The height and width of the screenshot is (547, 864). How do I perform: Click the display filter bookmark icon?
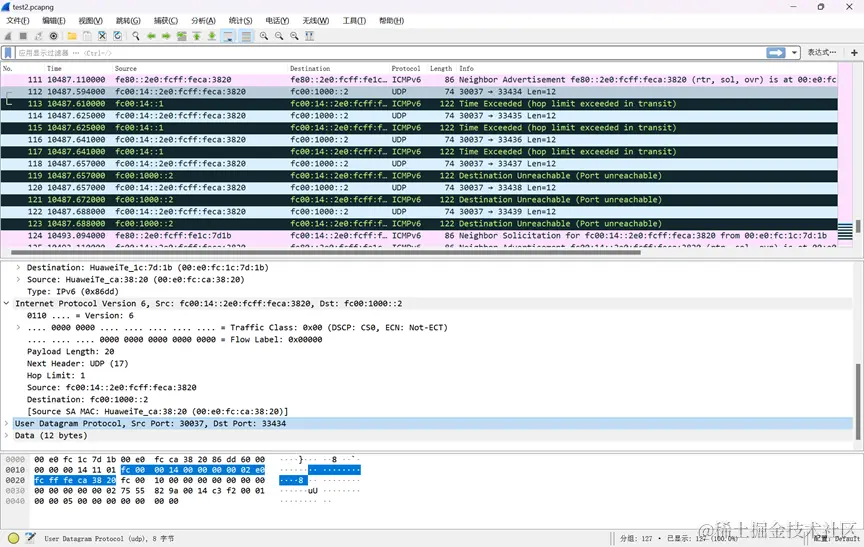click(x=8, y=53)
